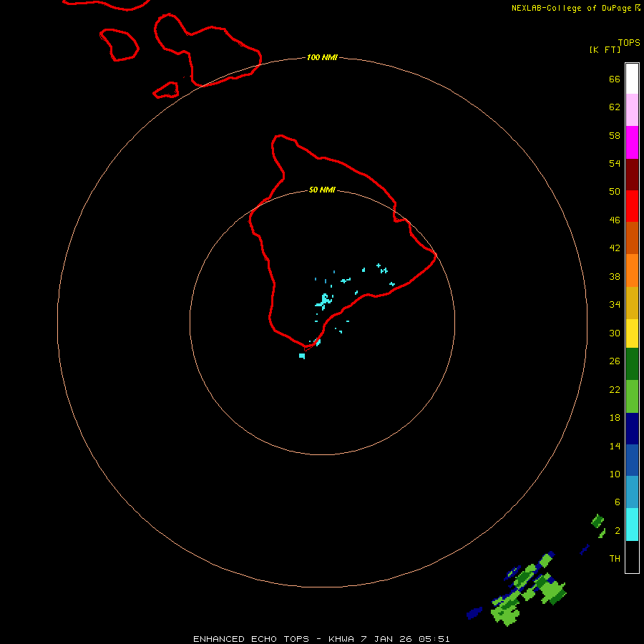Click the "6" legend value

click(617, 502)
